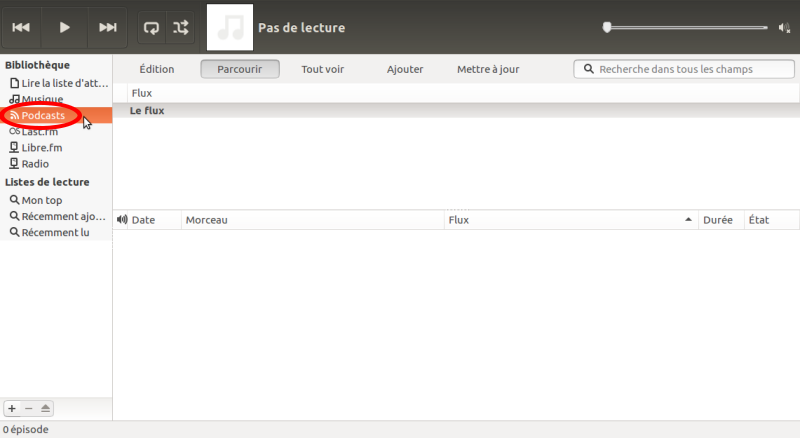Sort by the Durée column

pos(721,220)
